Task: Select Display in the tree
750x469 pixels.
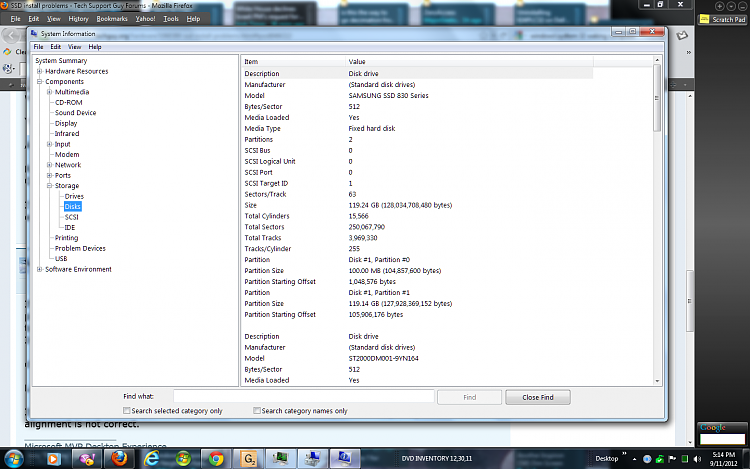Action: coord(66,123)
